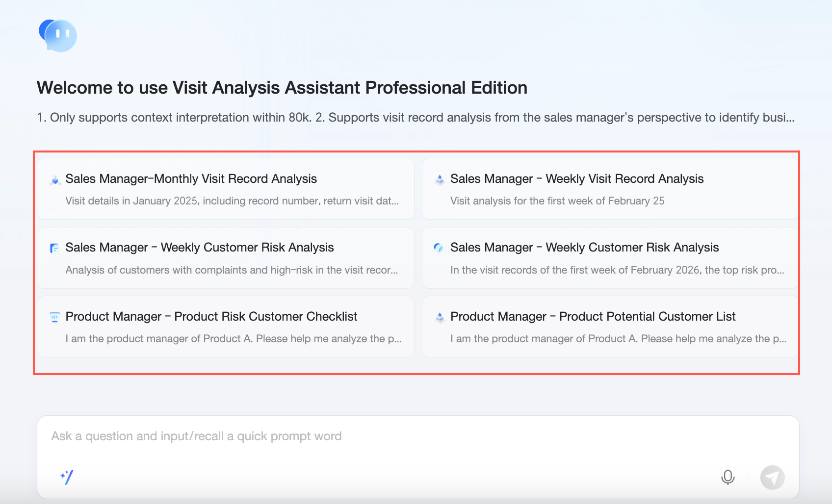This screenshot has width=832, height=504.
Task: Select the "Analysis of customers with complaints" description
Action: (232, 270)
